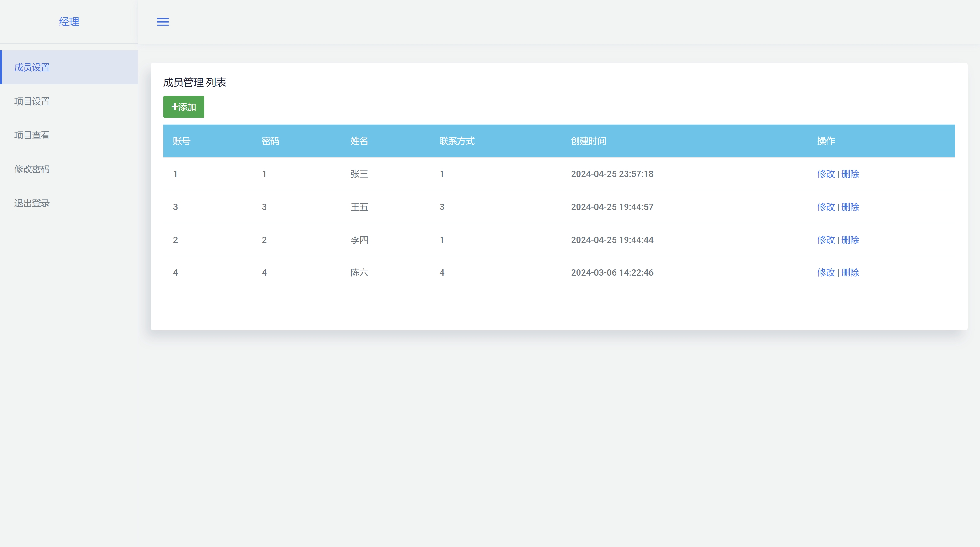The height and width of the screenshot is (547, 980).
Task: Click the 经理 title in the sidebar header
Action: (69, 22)
